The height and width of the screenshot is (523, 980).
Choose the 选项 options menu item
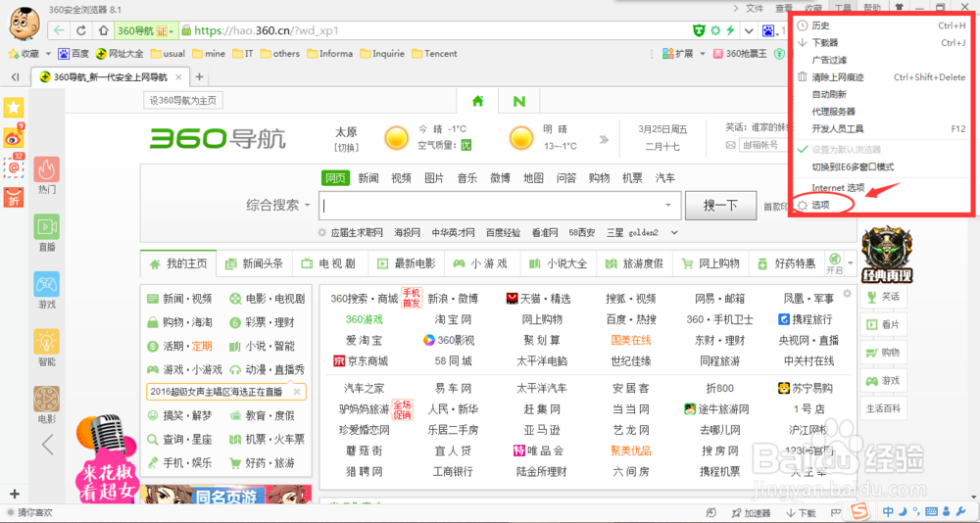[820, 205]
